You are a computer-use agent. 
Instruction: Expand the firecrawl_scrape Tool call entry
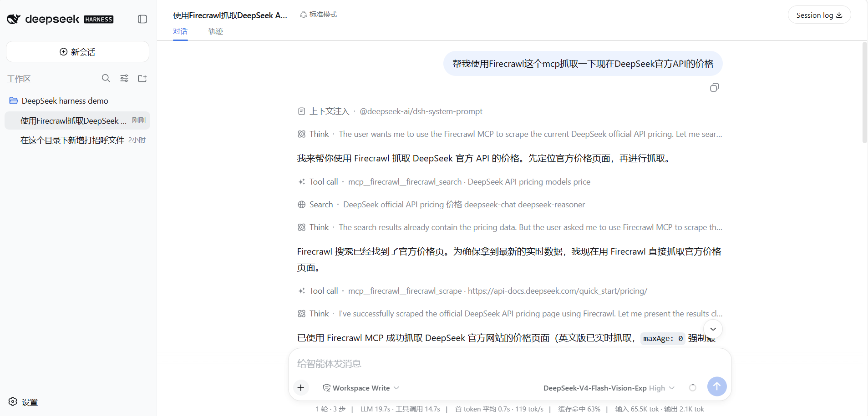472,291
